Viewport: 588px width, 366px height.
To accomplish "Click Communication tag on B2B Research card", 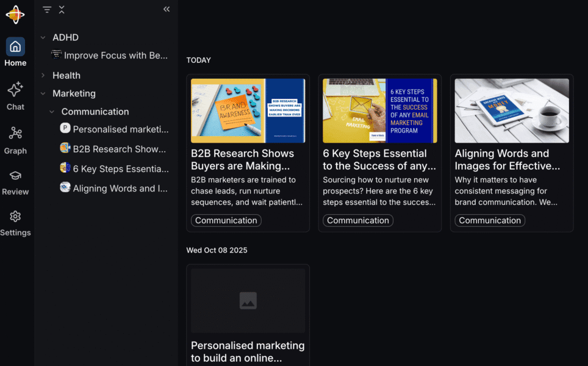I will pos(226,221).
